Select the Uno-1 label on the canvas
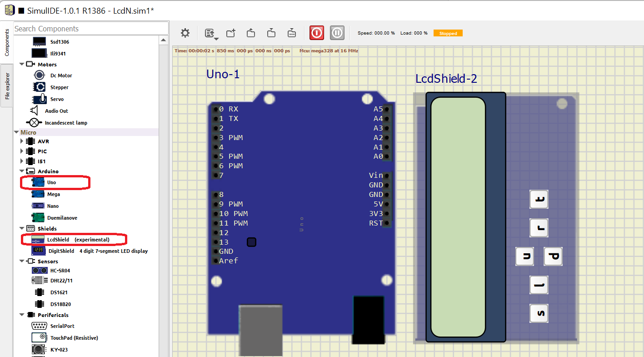Image resolution: width=644 pixels, height=357 pixels. coord(223,74)
